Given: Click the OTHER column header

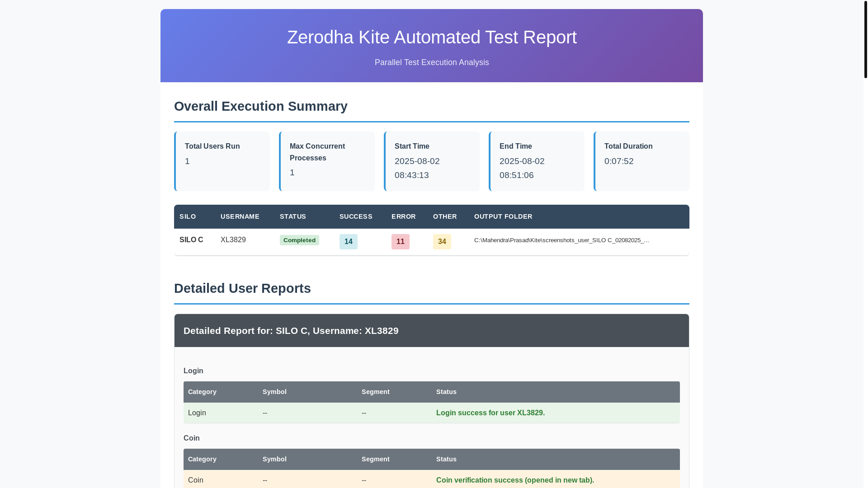Looking at the screenshot, I should [445, 216].
